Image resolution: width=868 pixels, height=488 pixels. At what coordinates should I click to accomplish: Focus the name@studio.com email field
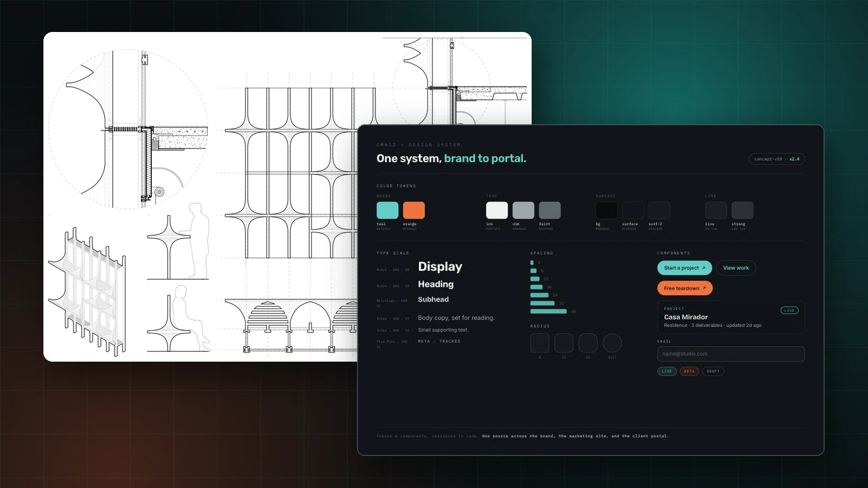point(731,354)
